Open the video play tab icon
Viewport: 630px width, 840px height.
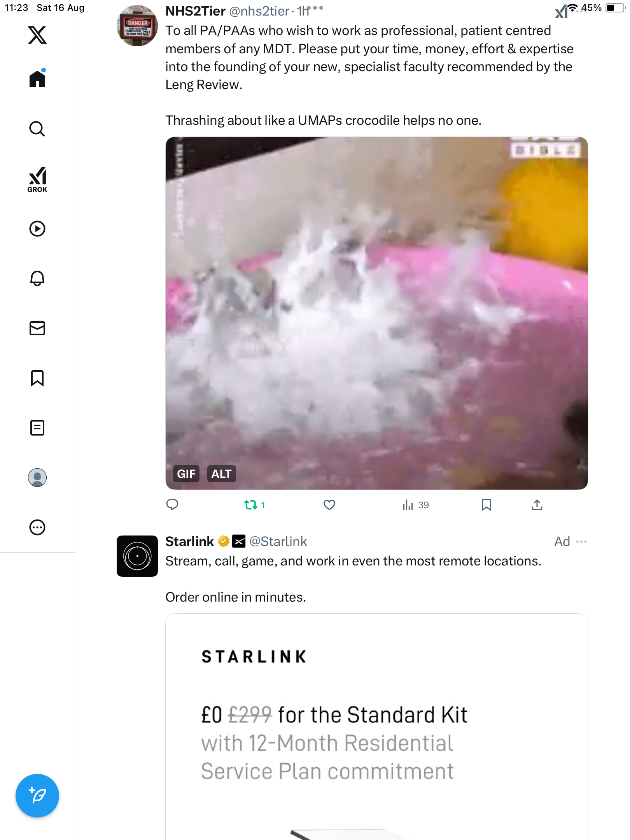37,228
